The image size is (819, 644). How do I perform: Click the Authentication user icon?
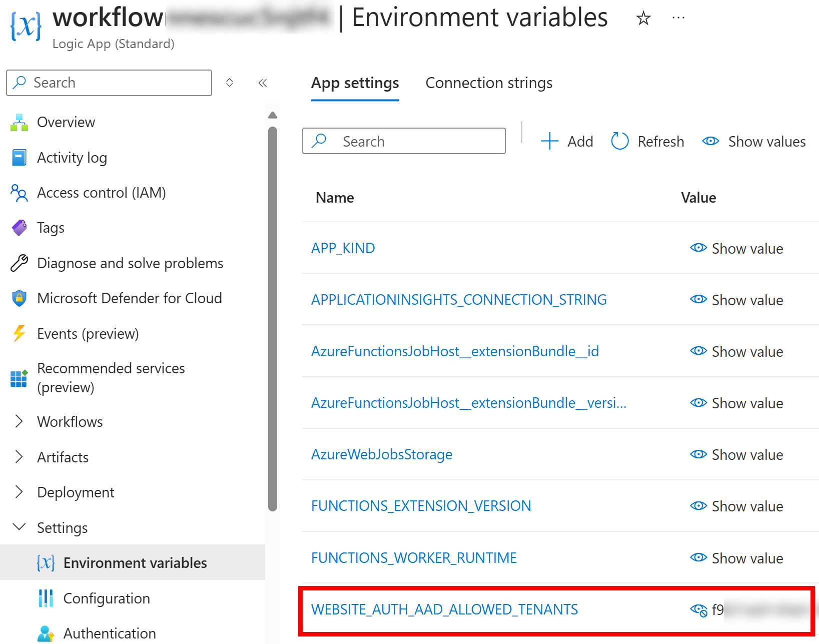click(46, 633)
